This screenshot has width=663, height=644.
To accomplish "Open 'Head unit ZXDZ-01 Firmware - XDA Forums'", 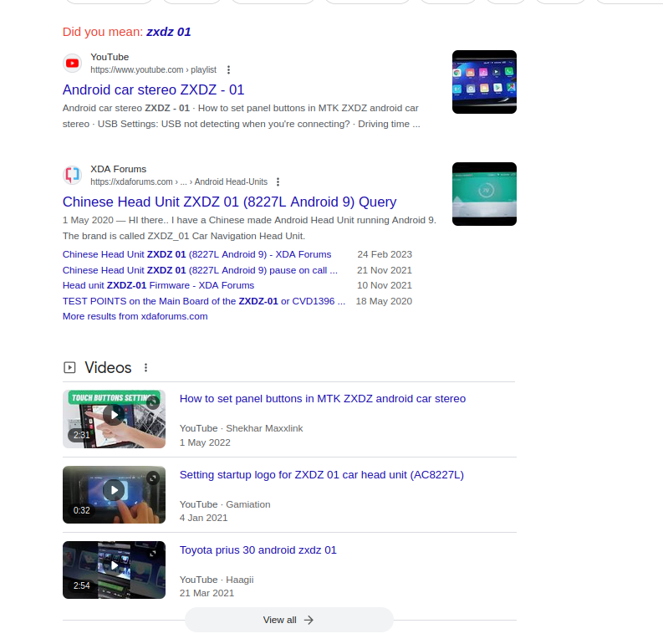I will (159, 285).
